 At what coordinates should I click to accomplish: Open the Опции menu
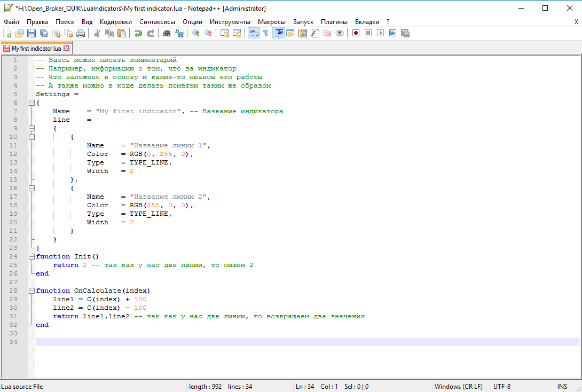[192, 22]
